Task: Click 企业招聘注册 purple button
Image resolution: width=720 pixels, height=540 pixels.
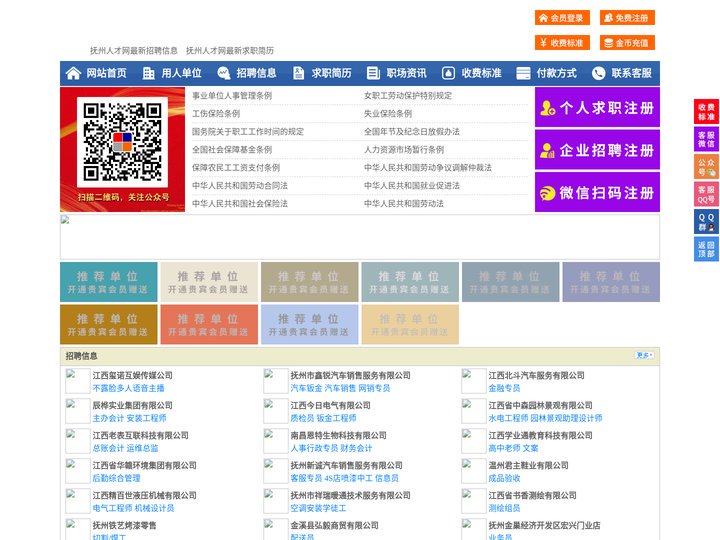Action: 597,150
